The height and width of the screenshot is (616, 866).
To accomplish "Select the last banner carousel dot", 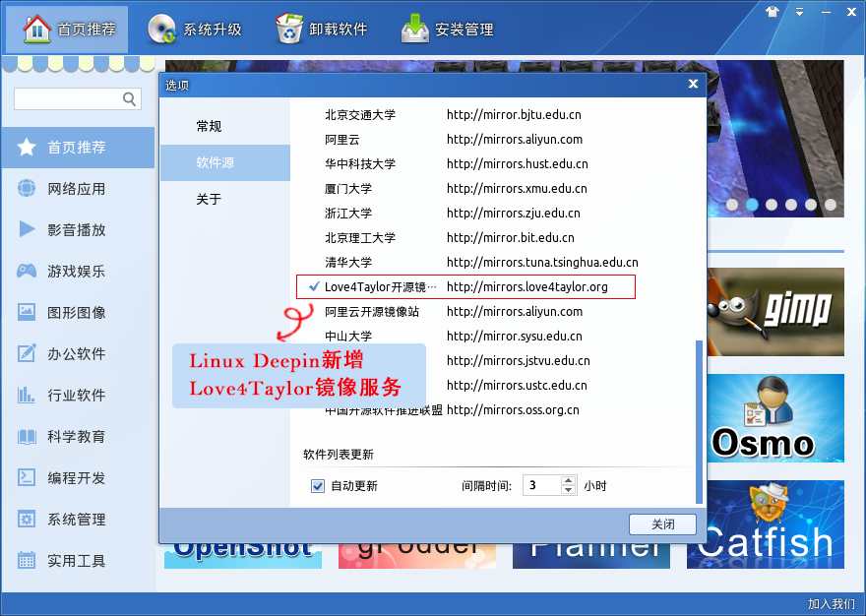I will tap(831, 205).
